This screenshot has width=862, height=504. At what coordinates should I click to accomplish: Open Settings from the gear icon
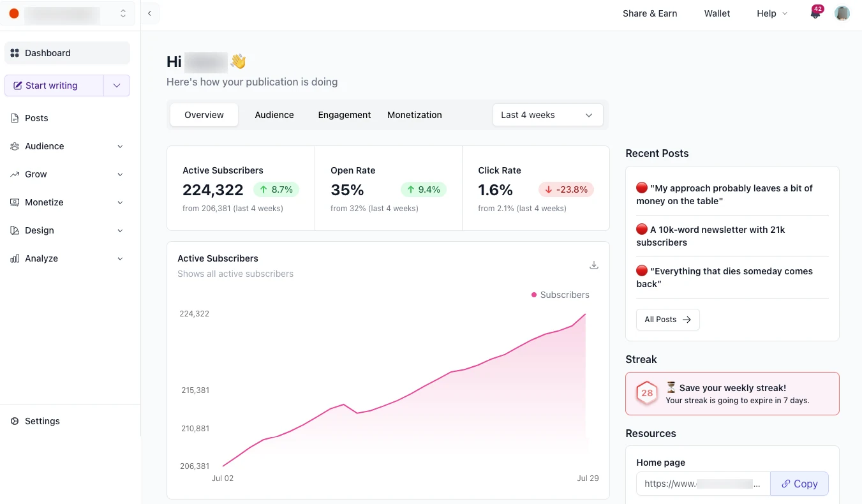(x=14, y=421)
